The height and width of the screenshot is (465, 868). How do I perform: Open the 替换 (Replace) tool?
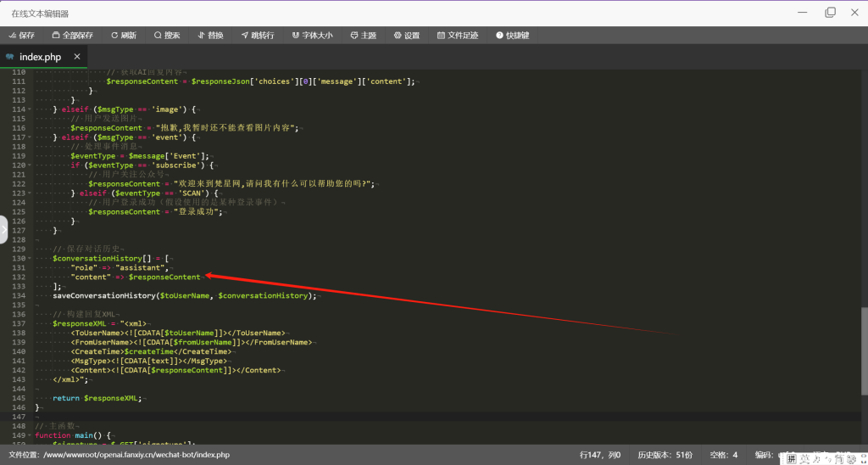(210, 36)
